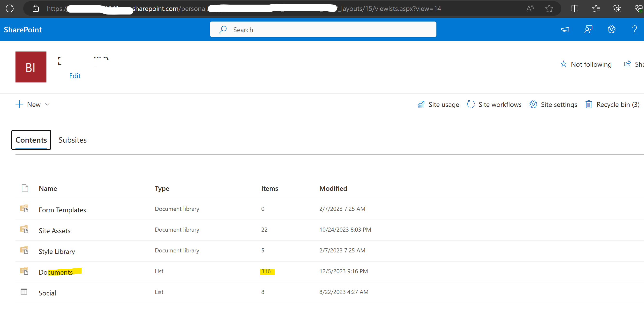
Task: Open the Documents list
Action: coord(55,272)
